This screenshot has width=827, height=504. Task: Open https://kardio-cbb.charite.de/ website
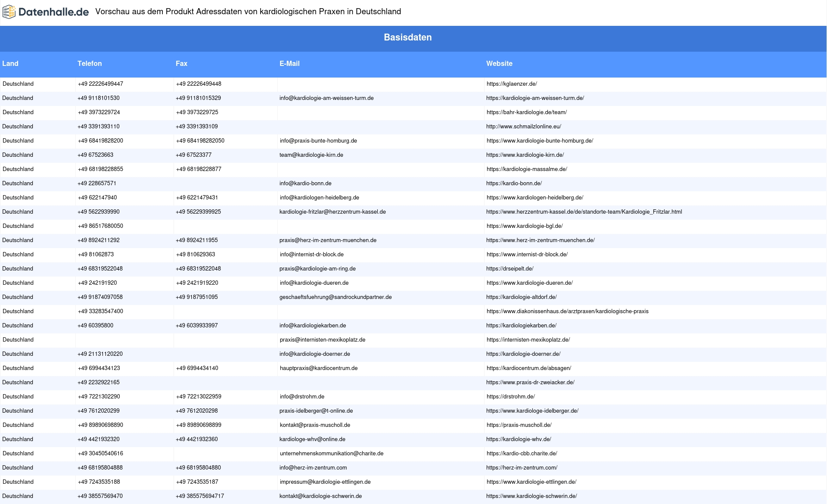coord(522,454)
